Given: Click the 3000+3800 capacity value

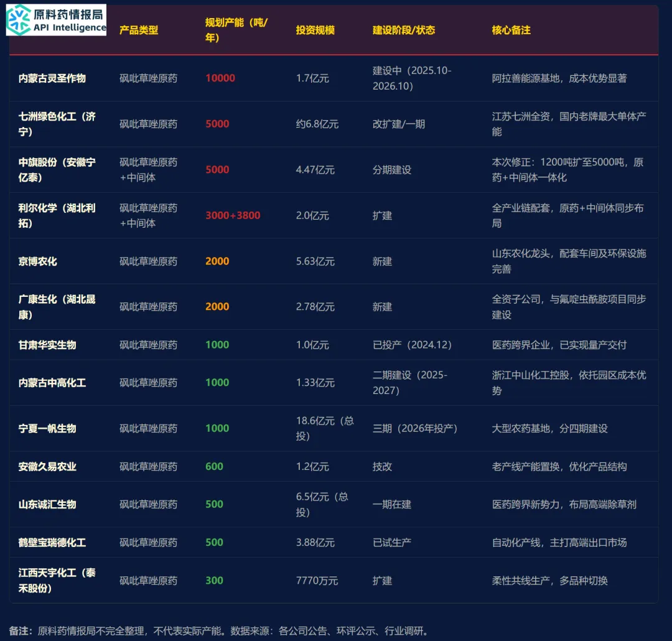Looking at the screenshot, I should pyautogui.click(x=233, y=215).
